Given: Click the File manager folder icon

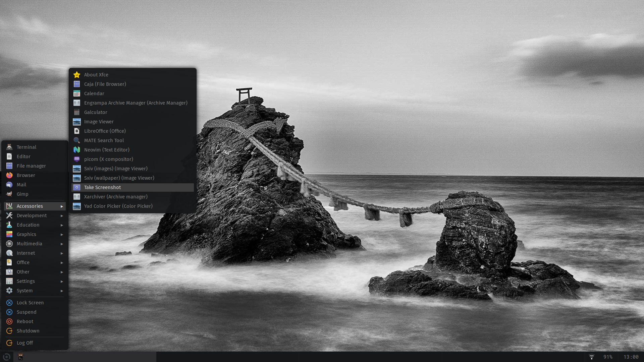Looking at the screenshot, I should (x=9, y=166).
